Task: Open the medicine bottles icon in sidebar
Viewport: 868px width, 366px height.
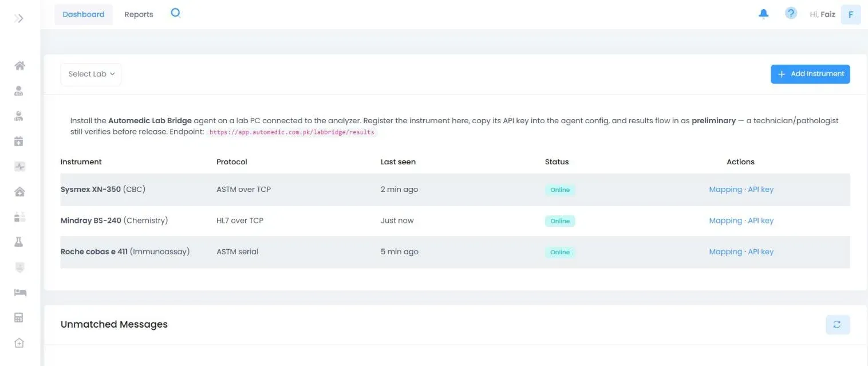Action: (x=19, y=217)
